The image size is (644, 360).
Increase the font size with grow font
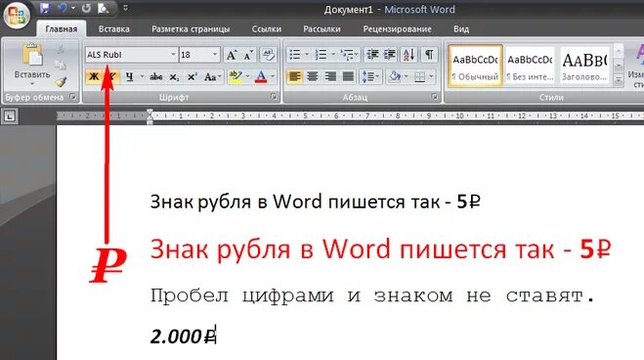click(232, 55)
